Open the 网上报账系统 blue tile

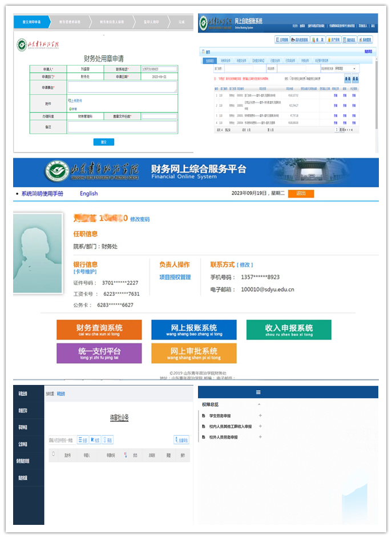[194, 330]
